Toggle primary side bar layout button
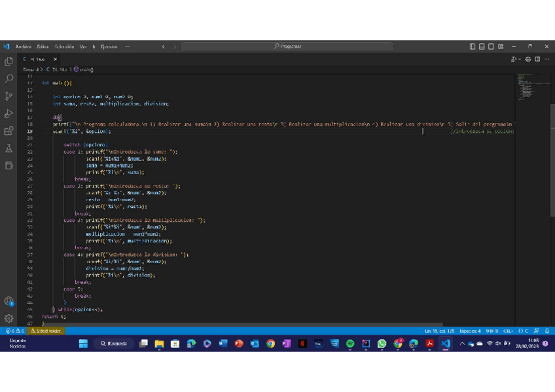The image size is (555, 392). (473, 46)
